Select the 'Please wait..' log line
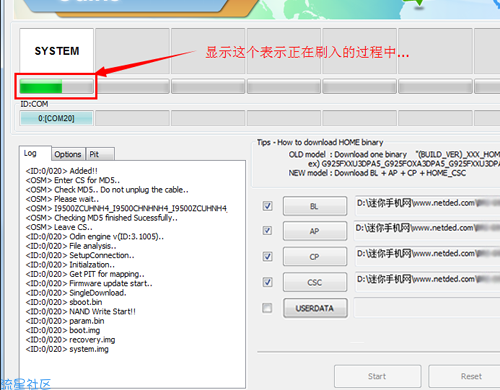The height and width of the screenshot is (390, 500). (x=62, y=199)
